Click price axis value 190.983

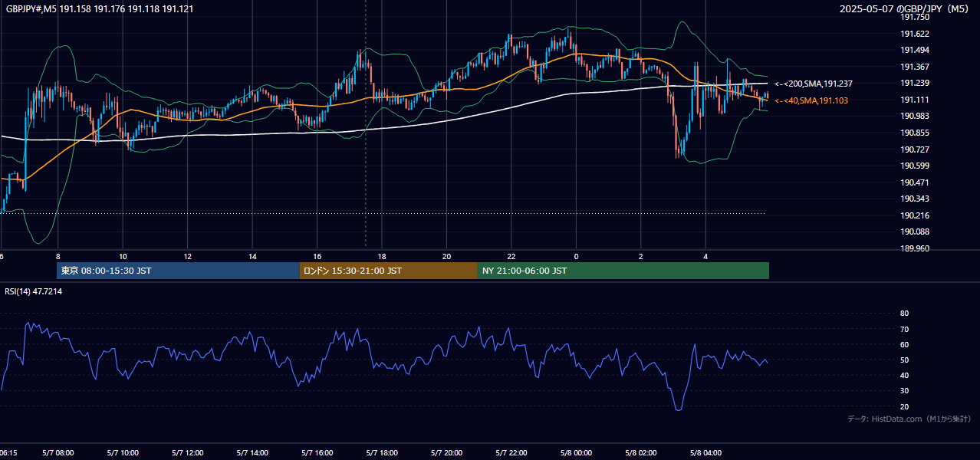tap(914, 116)
